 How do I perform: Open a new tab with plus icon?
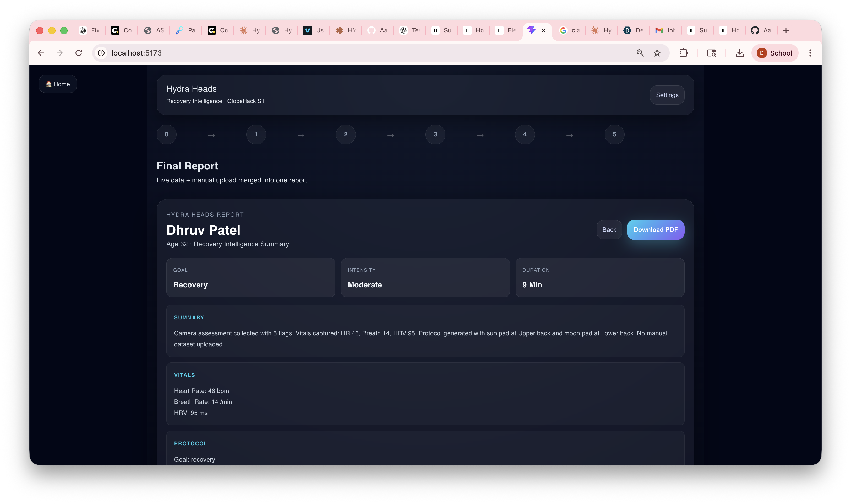tap(786, 31)
